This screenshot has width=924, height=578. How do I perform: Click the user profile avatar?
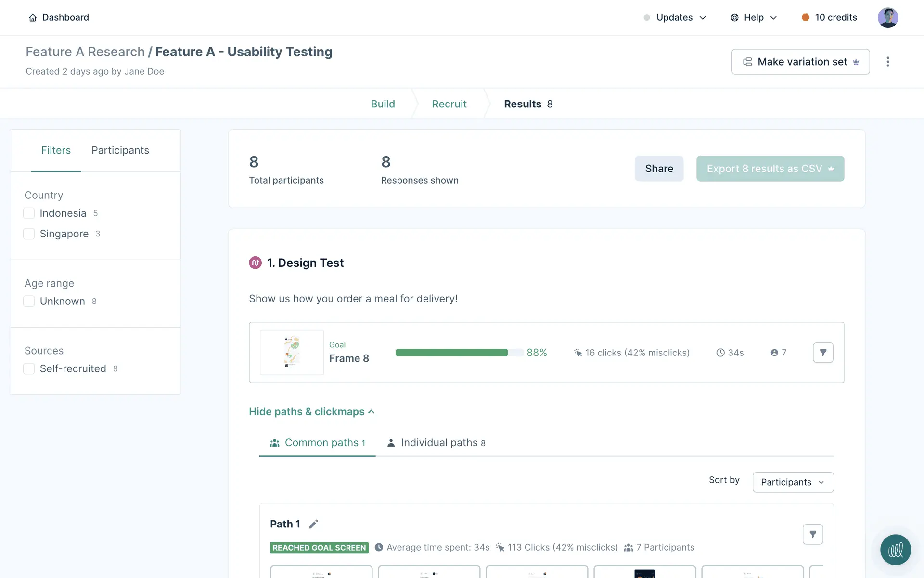[x=887, y=18]
